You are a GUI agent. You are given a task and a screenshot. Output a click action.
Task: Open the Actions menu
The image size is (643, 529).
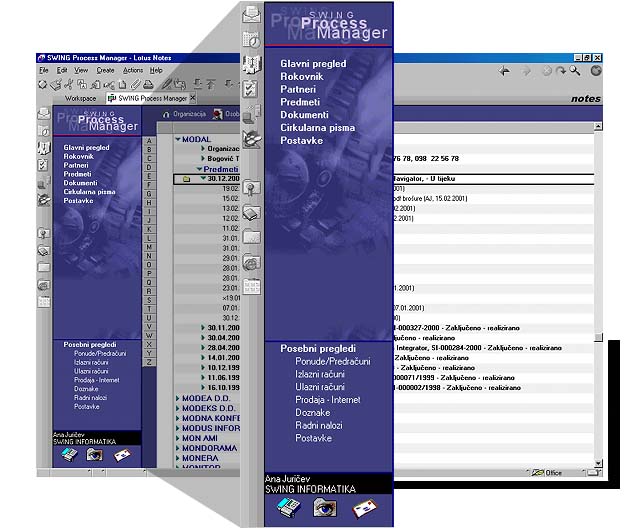(x=133, y=71)
